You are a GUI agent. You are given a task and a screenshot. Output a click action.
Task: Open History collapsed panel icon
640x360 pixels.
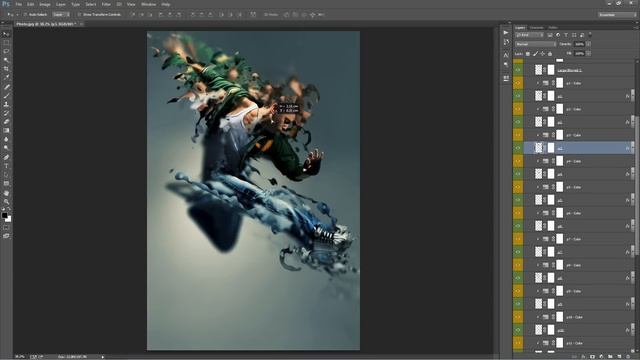coord(506,42)
